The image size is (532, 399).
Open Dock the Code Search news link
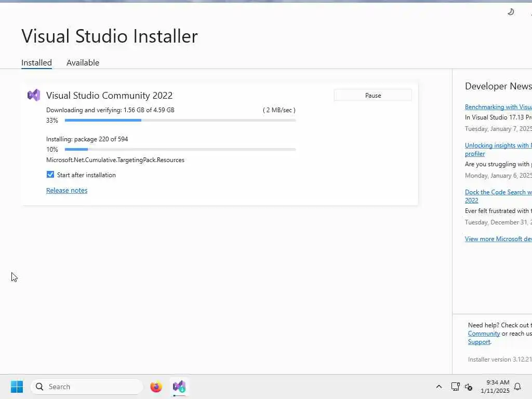click(498, 196)
